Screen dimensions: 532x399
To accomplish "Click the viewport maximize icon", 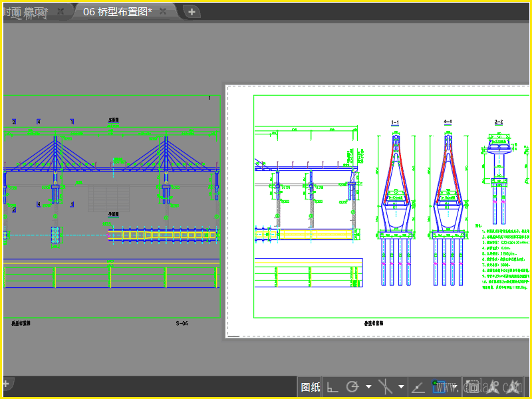I will [x=472, y=386].
